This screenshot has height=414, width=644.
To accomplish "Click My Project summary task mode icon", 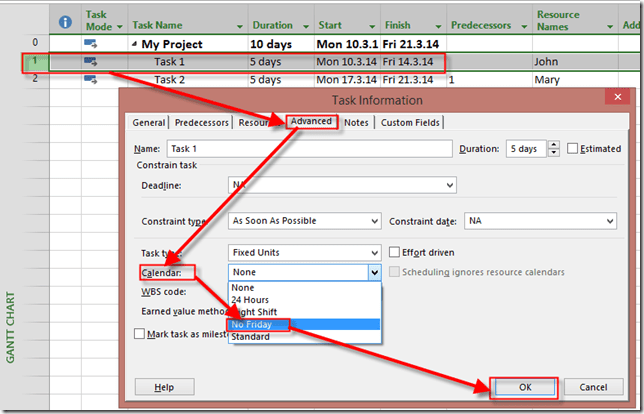I will (x=91, y=44).
